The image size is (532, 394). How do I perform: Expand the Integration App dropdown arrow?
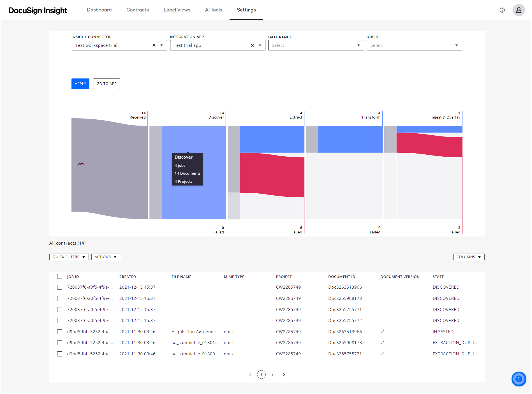coord(260,45)
